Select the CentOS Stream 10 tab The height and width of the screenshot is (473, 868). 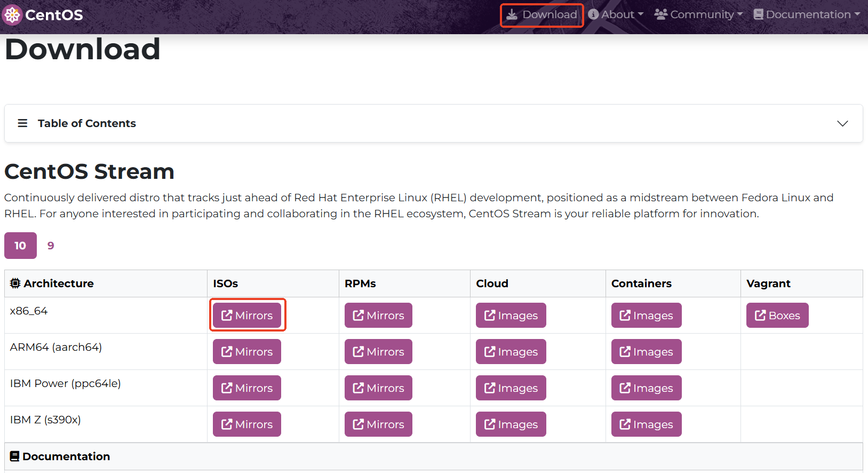20,246
